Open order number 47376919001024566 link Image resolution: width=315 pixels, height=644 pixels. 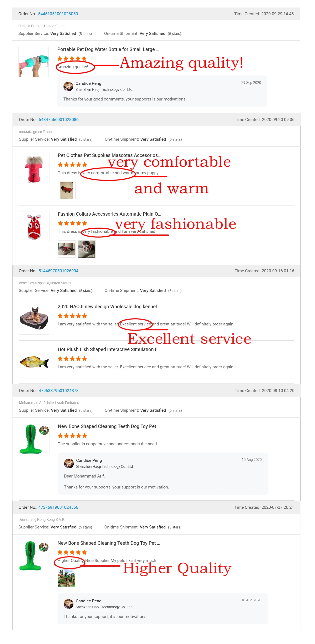(58, 507)
